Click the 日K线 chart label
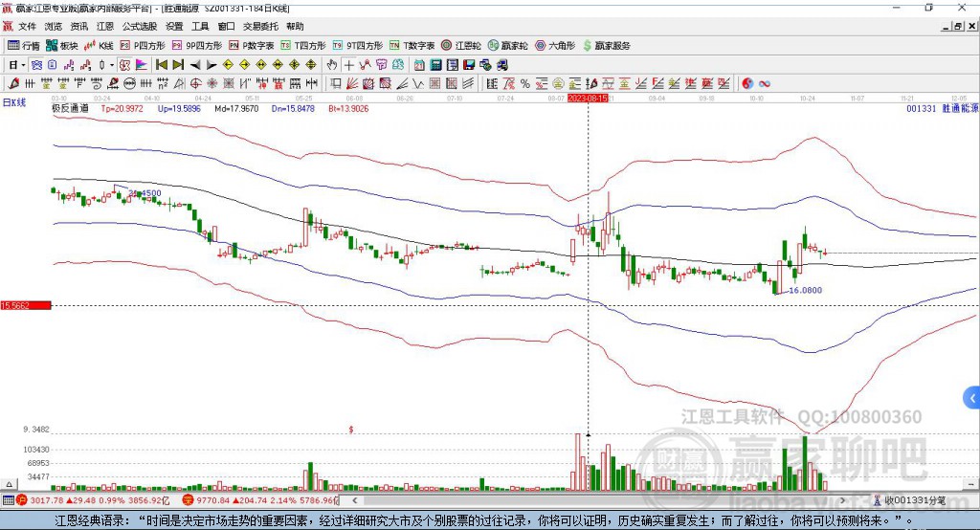980x530 pixels. [x=14, y=102]
